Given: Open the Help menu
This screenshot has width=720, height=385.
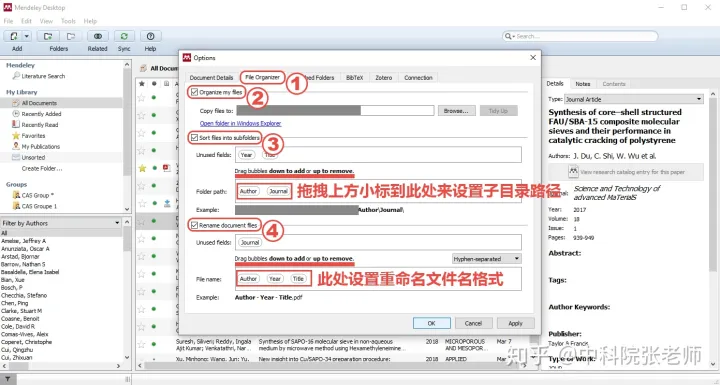Looking at the screenshot, I should tap(90, 21).
